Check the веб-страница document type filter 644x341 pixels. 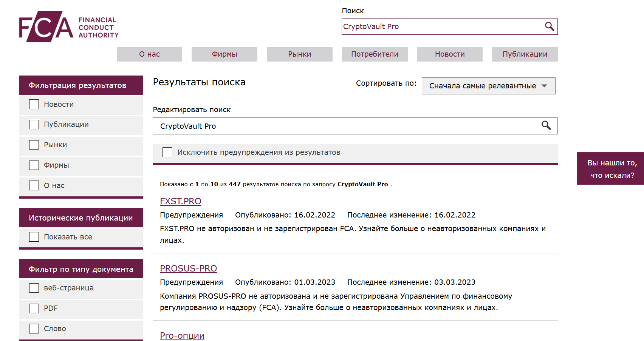tap(34, 288)
